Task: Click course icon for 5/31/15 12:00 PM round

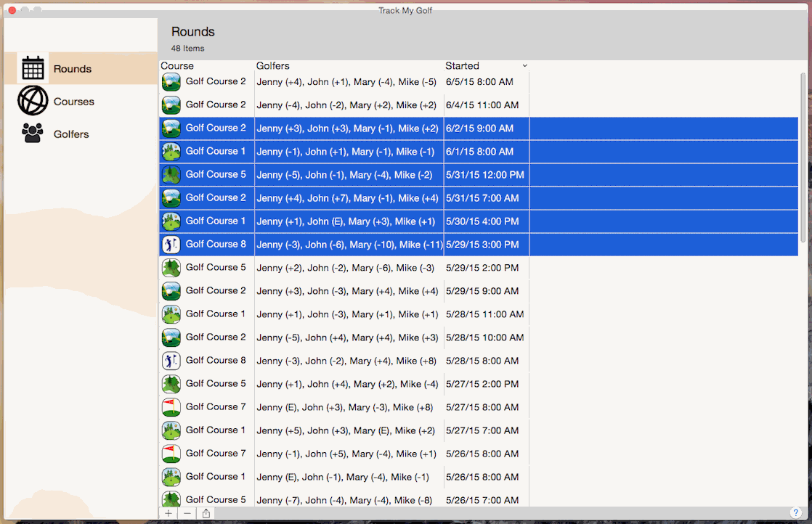Action: (x=171, y=175)
